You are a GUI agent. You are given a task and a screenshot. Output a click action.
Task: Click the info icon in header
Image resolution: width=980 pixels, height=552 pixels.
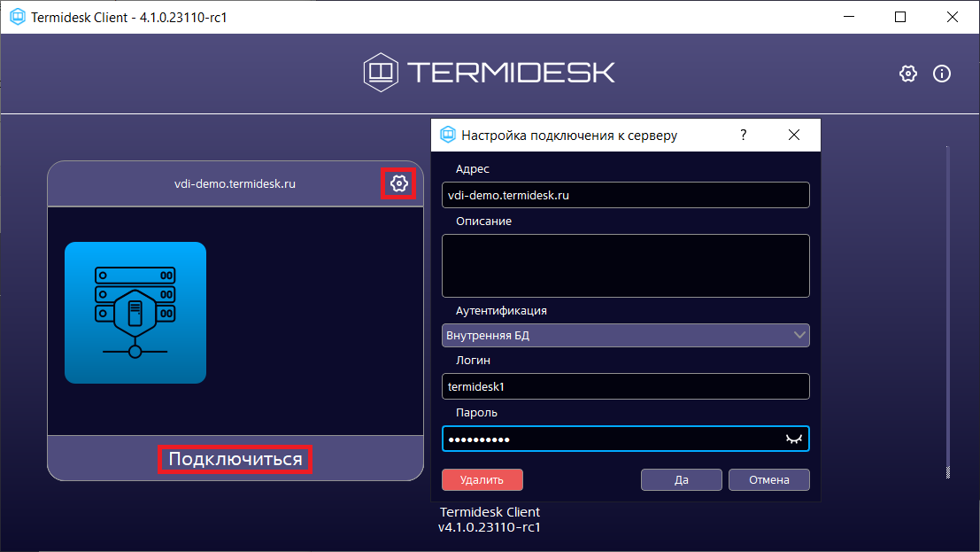point(942,74)
